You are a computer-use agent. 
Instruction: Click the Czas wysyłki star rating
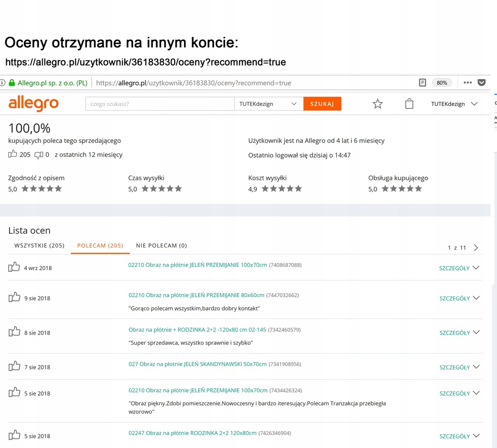[x=162, y=189]
